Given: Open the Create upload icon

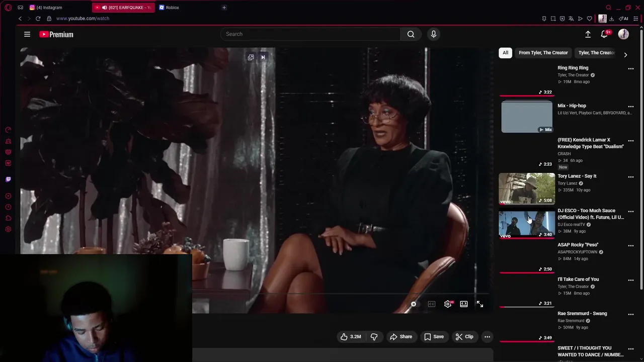Looking at the screenshot, I should point(588,34).
